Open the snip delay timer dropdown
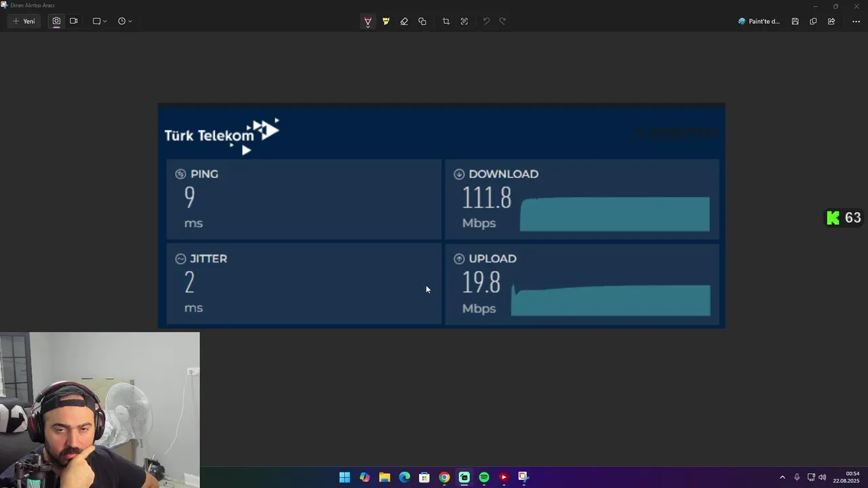Viewport: 868px width, 488px height. click(125, 21)
